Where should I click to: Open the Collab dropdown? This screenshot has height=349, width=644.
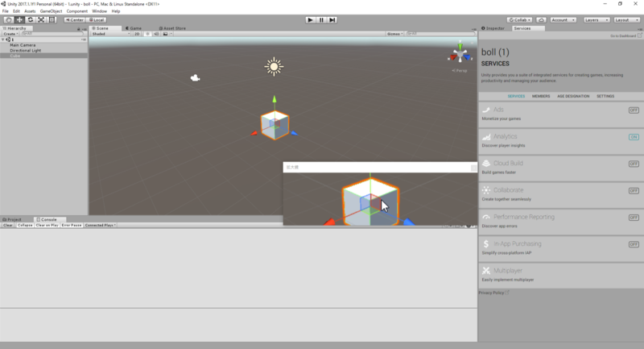[x=519, y=19]
